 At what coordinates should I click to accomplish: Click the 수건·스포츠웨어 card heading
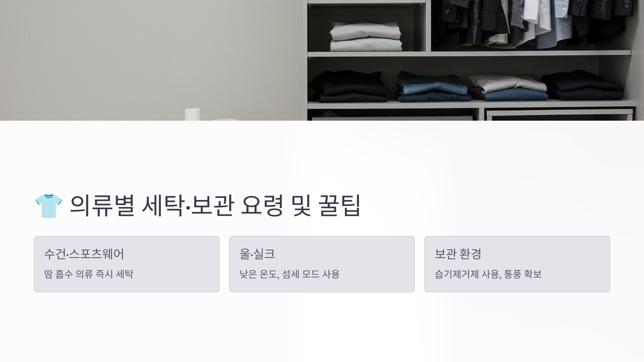84,254
